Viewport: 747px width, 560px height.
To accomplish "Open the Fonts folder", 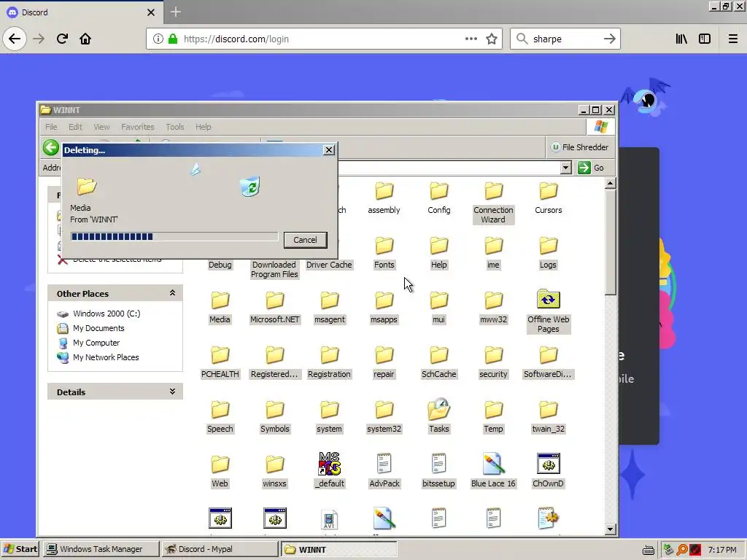I will coord(384,253).
